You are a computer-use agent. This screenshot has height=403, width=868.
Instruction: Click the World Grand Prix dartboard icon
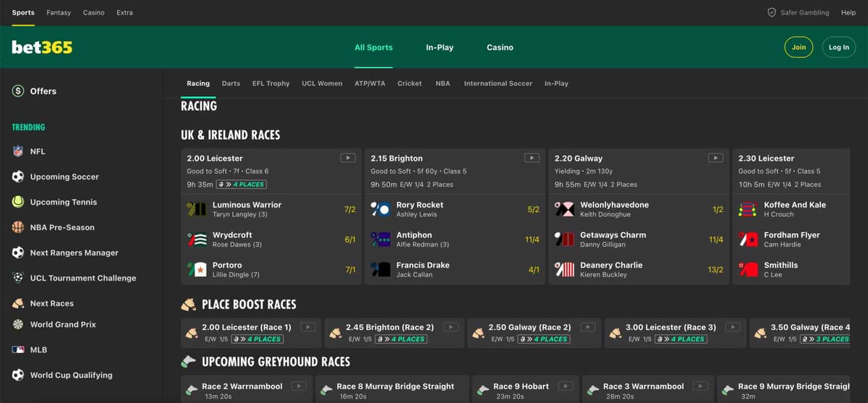pyautogui.click(x=18, y=324)
